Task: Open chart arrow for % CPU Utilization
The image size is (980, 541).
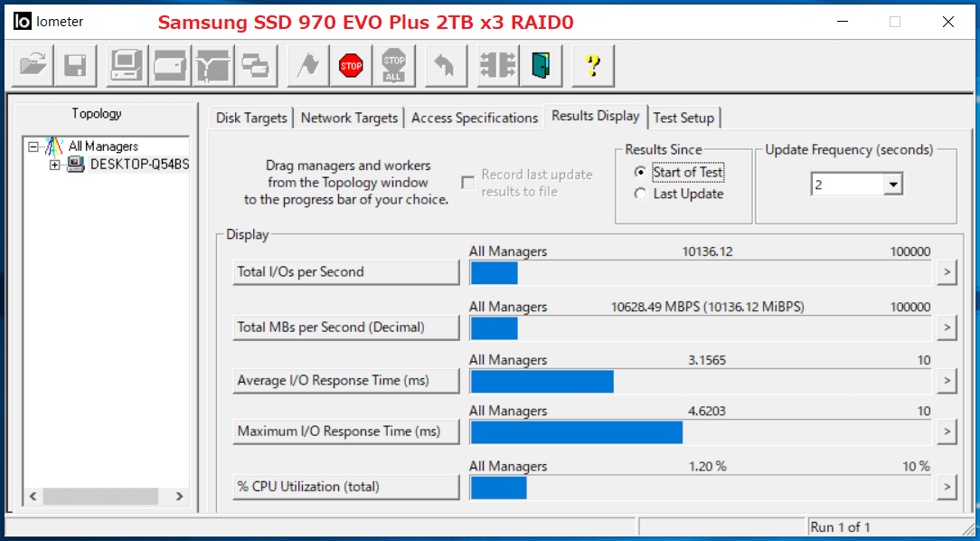Action: (x=947, y=488)
